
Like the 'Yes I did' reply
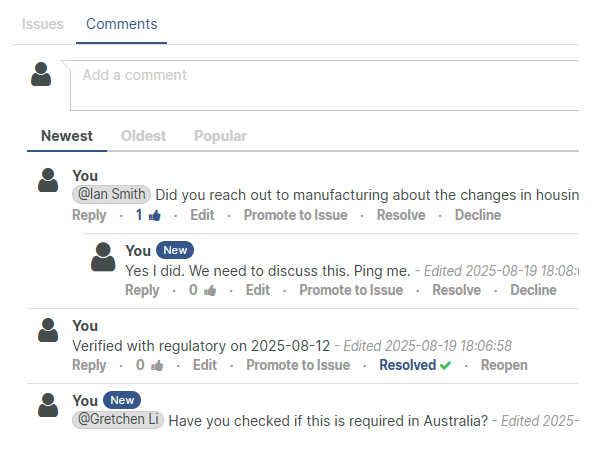[x=209, y=291]
